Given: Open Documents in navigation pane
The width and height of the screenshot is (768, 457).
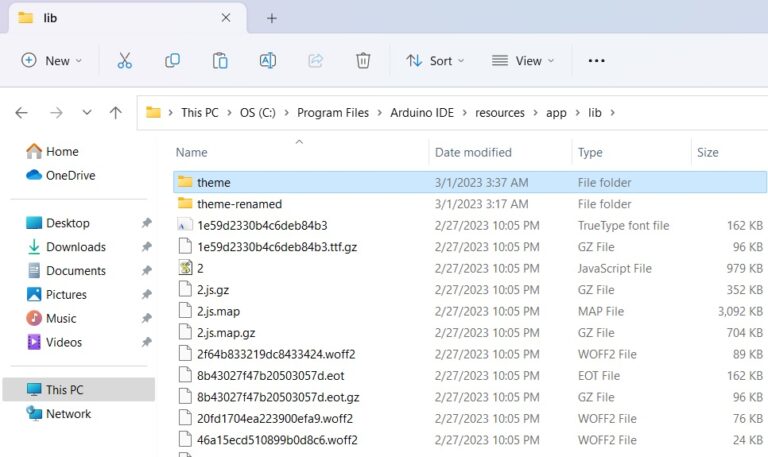Looking at the screenshot, I should click(66, 270).
